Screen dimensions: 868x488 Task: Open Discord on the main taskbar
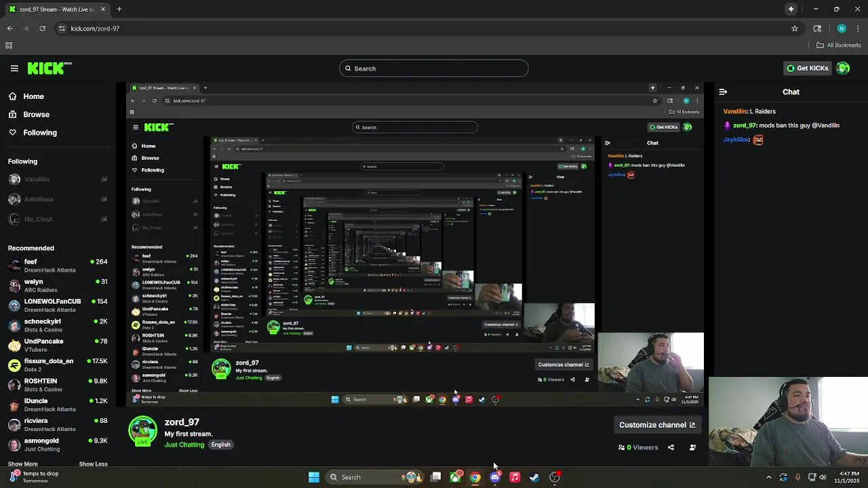point(495,477)
